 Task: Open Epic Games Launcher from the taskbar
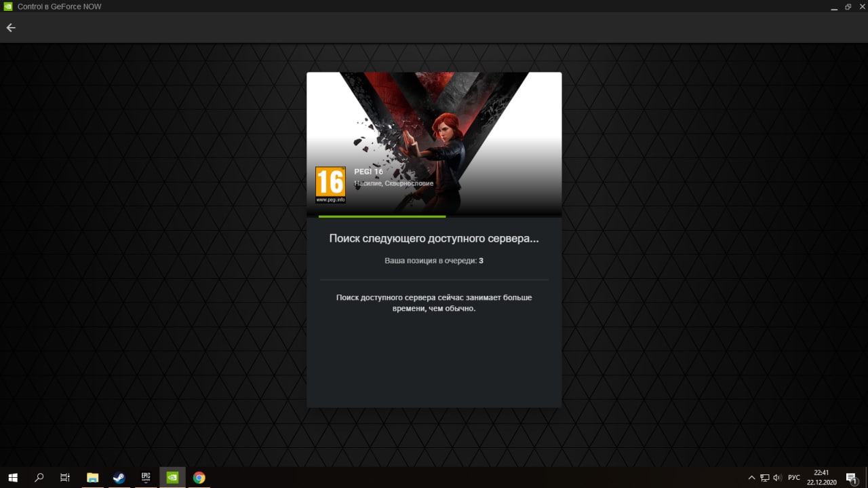[145, 477]
